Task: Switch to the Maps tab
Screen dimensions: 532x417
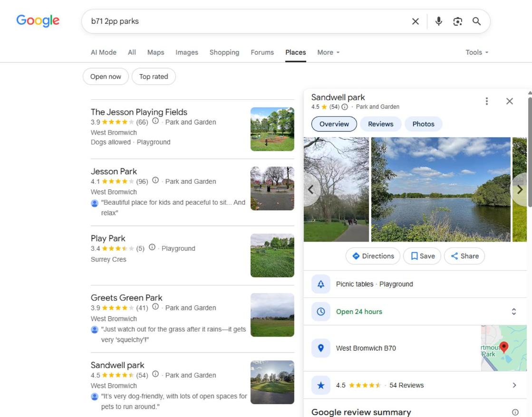Action: coord(156,52)
